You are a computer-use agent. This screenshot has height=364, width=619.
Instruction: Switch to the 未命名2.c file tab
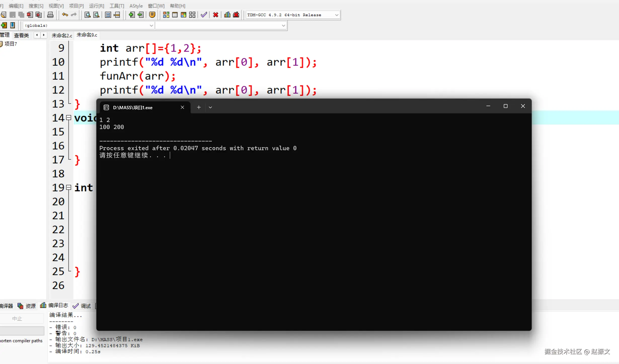click(x=62, y=35)
